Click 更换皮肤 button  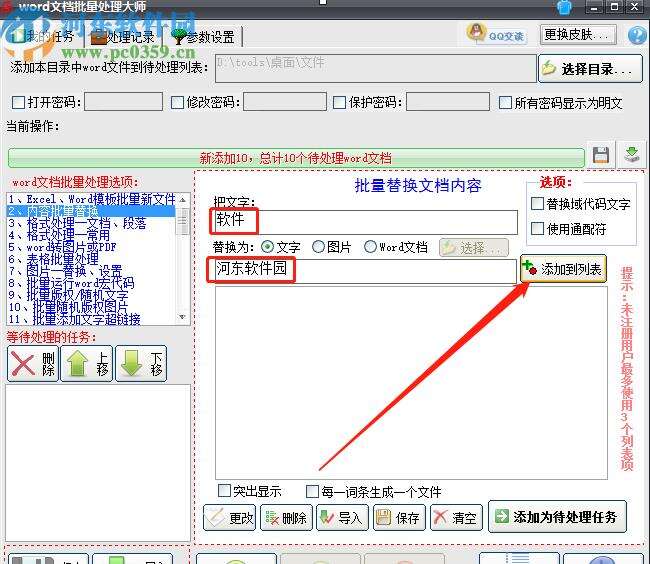pyautogui.click(x=578, y=35)
